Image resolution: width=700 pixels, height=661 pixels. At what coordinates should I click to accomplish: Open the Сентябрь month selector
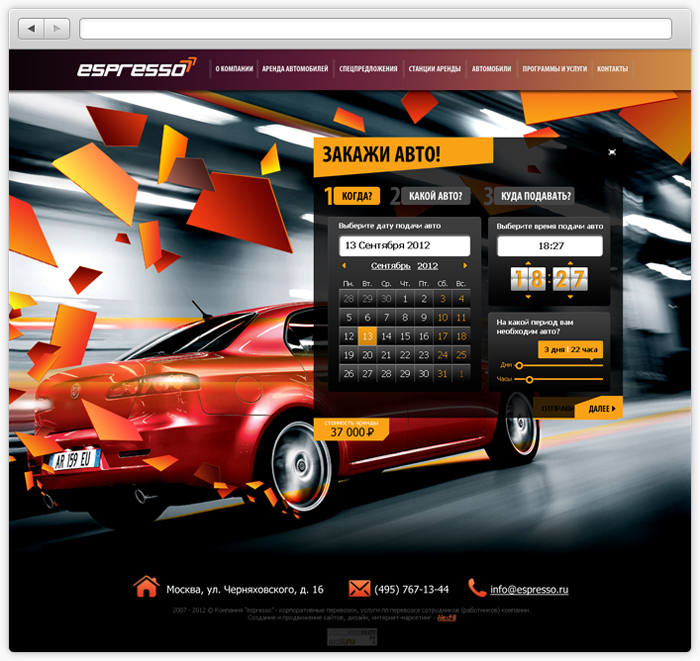tap(390, 266)
